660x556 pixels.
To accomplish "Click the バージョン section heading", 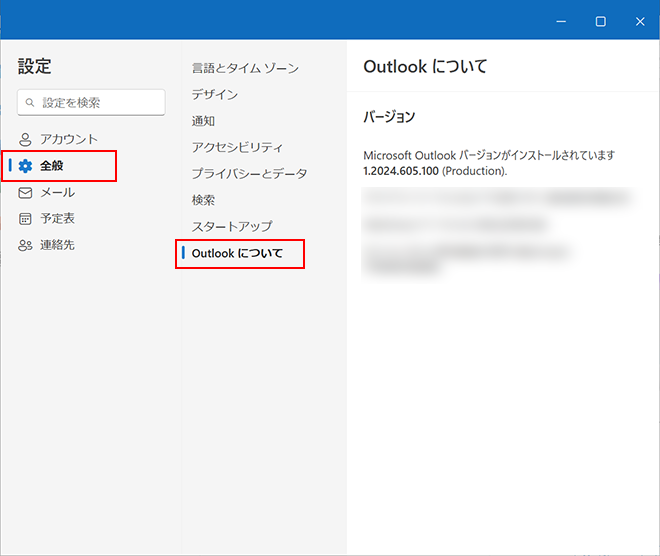I will click(x=389, y=117).
